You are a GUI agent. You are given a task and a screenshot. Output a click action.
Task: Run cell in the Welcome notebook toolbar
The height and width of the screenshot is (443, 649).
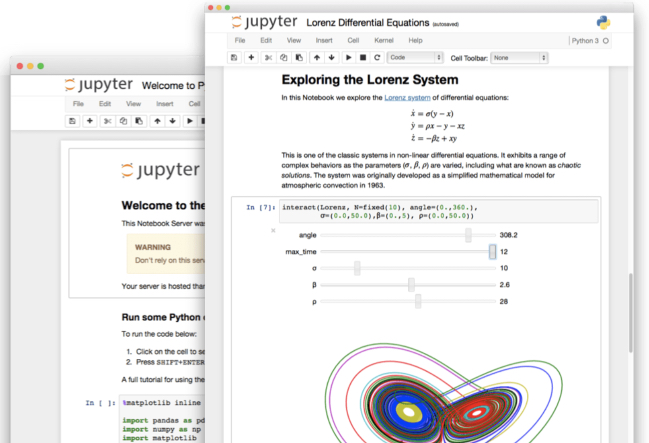190,121
